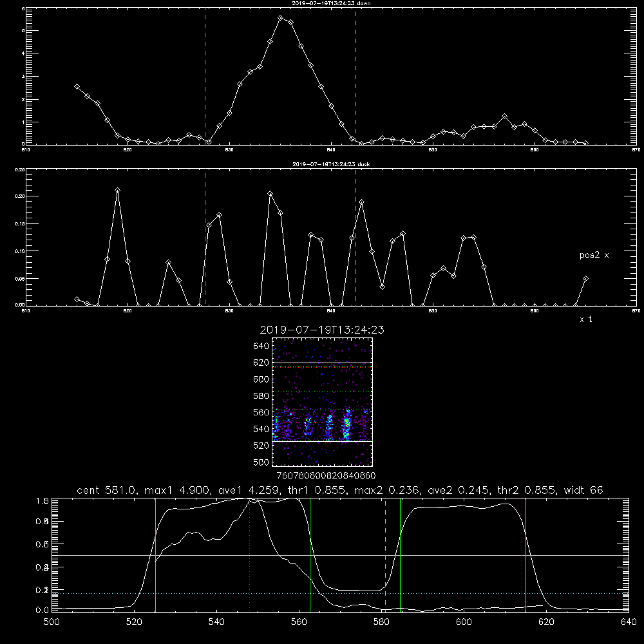Click the red dotted line near 614
Viewport: 644px width, 644px height.
point(522,554)
